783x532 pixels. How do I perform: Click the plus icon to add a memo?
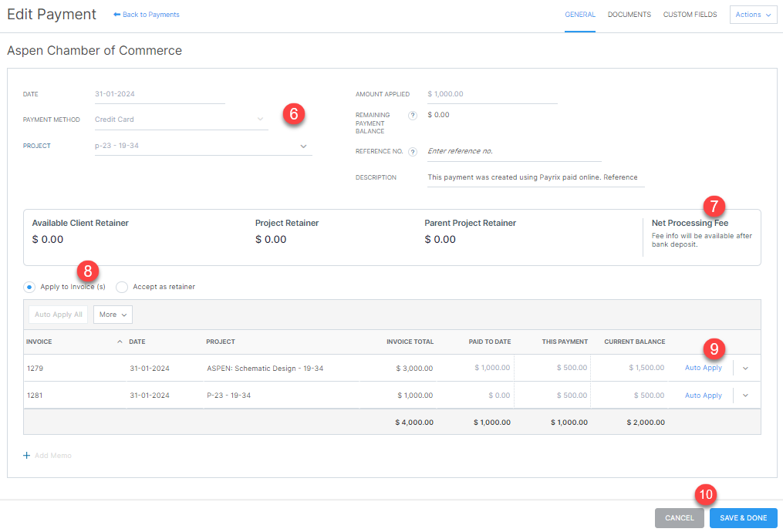(29, 456)
